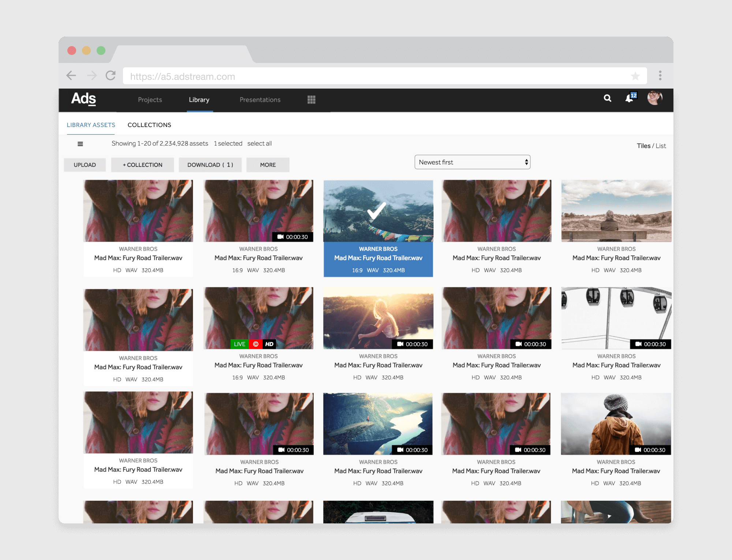This screenshot has width=732, height=560.
Task: Go to Library tab
Action: pyautogui.click(x=199, y=100)
